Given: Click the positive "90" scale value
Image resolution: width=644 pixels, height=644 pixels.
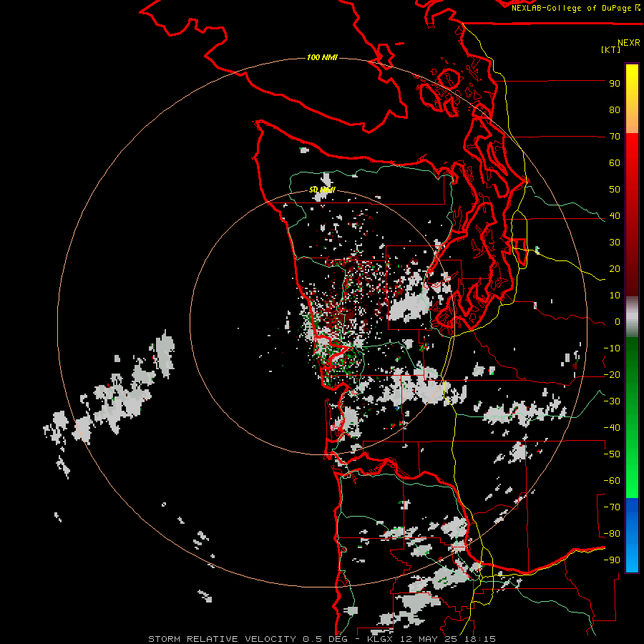Looking at the screenshot, I should pos(615,84).
